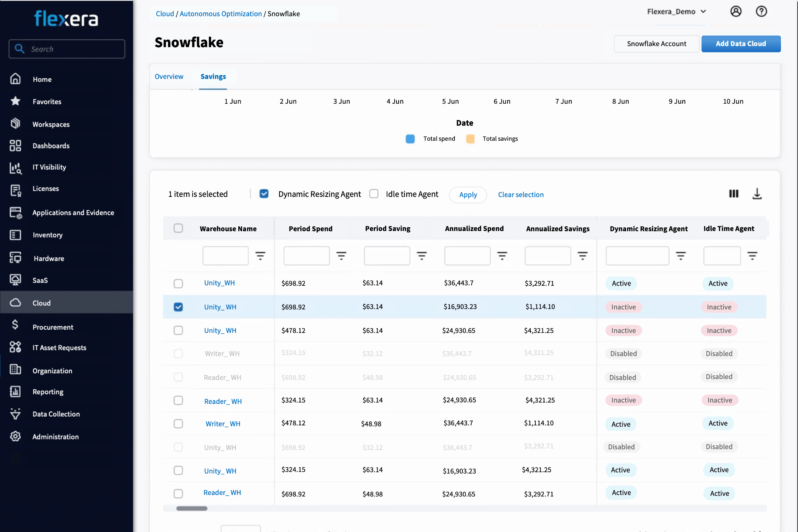Select Procurement dollar icon
This screenshot has width=798, height=532.
15,325
